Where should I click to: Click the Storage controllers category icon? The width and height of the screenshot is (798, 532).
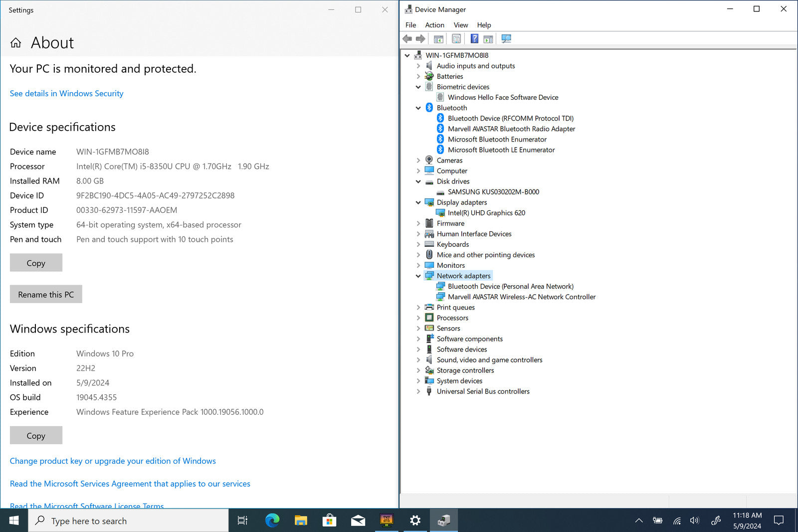(429, 370)
